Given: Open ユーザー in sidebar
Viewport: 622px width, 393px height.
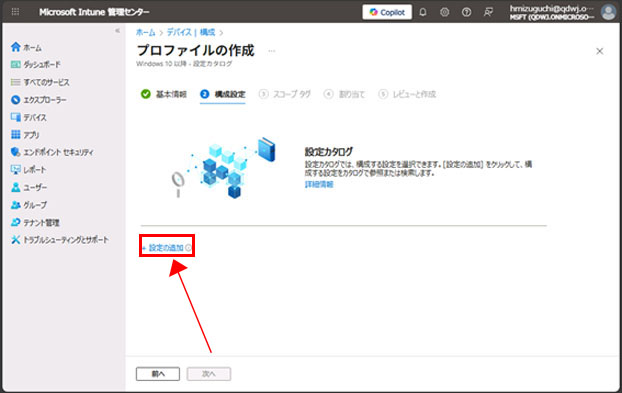Looking at the screenshot, I should coord(29,187).
